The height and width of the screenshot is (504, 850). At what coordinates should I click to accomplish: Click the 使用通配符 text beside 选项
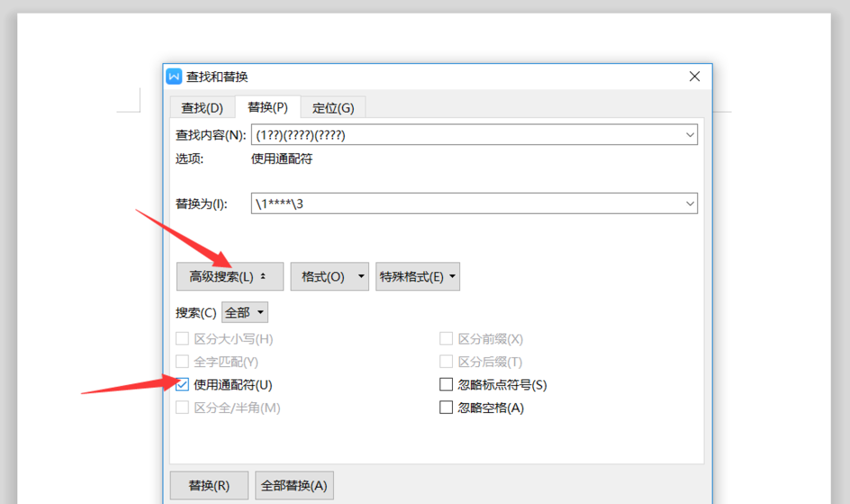click(x=282, y=158)
